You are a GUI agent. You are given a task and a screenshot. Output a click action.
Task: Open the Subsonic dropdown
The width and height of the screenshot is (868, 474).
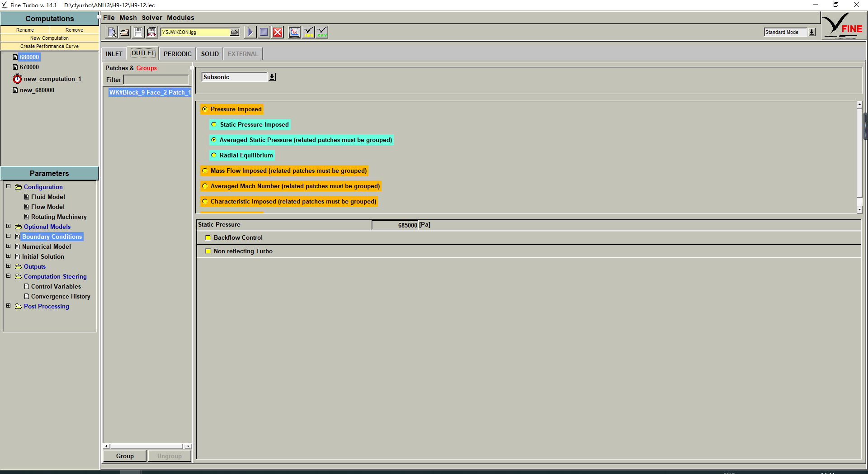click(x=272, y=77)
